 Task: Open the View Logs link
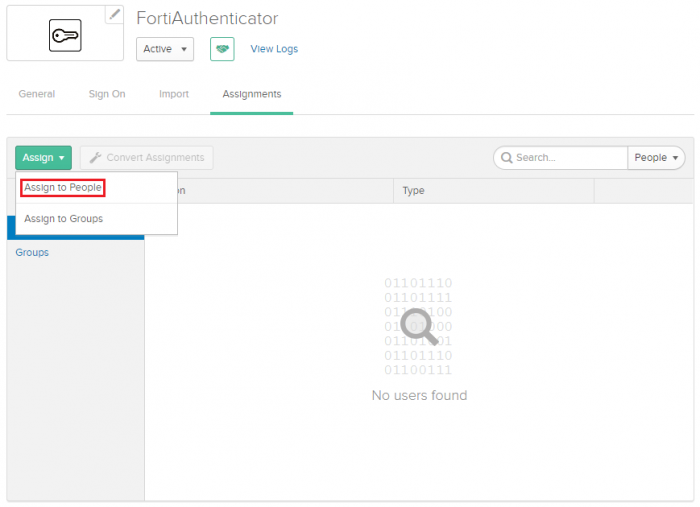[274, 49]
